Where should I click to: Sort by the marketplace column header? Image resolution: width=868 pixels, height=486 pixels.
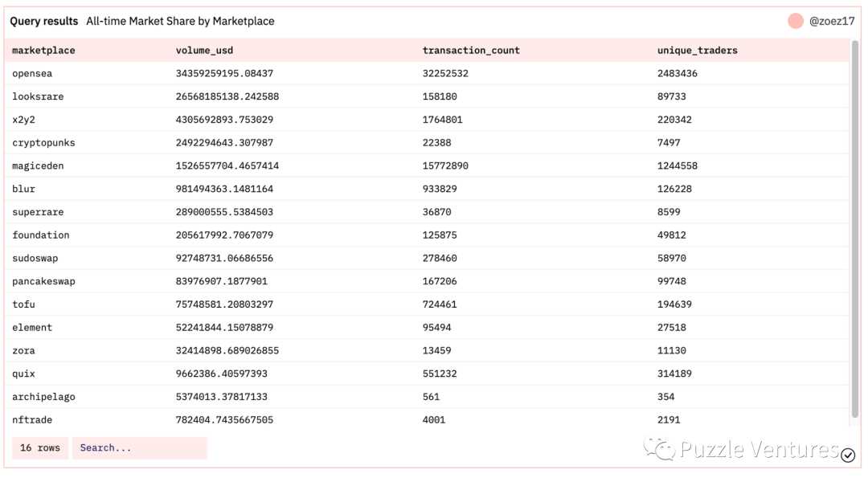(x=43, y=51)
